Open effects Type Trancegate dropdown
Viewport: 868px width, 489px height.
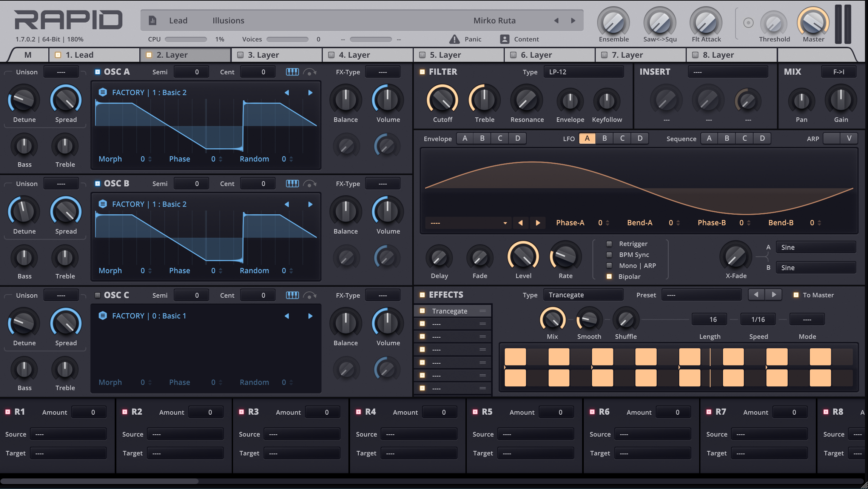583,295
